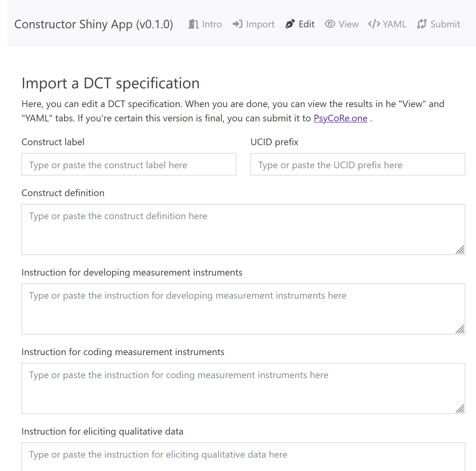
Task: Click the Submit pull-request icon
Action: [x=422, y=24]
